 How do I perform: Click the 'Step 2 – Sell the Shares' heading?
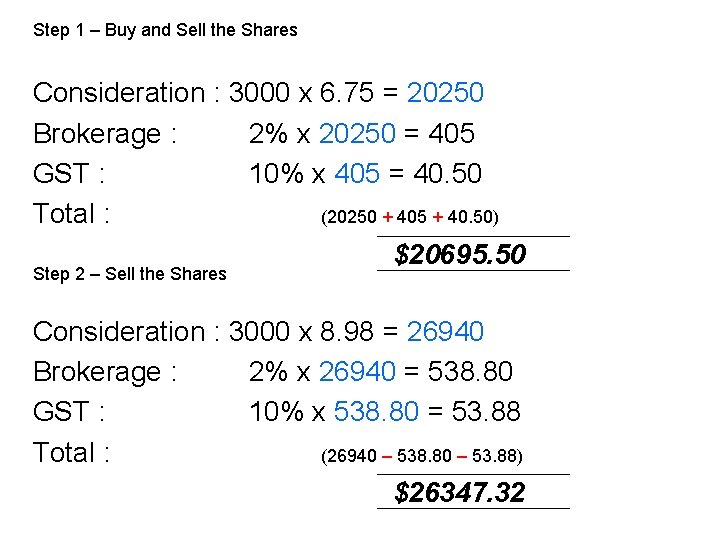(130, 273)
